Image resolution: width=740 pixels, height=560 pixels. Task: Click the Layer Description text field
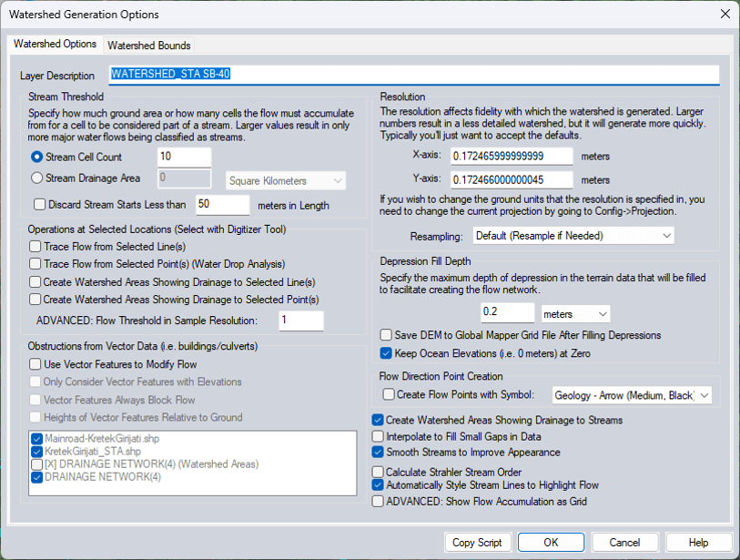coord(413,75)
